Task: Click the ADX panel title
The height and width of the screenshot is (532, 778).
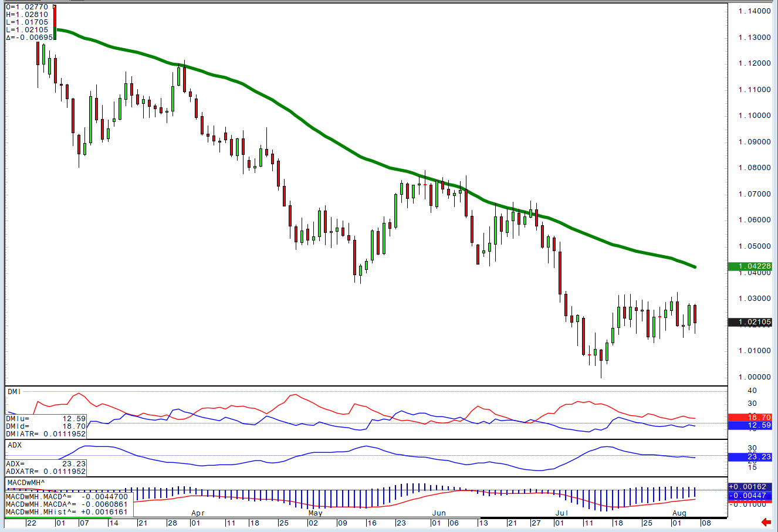Action: [x=14, y=445]
